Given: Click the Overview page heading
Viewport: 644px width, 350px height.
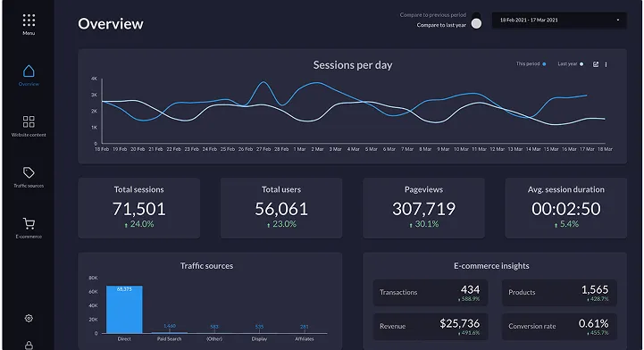Looking at the screenshot, I should [x=111, y=24].
